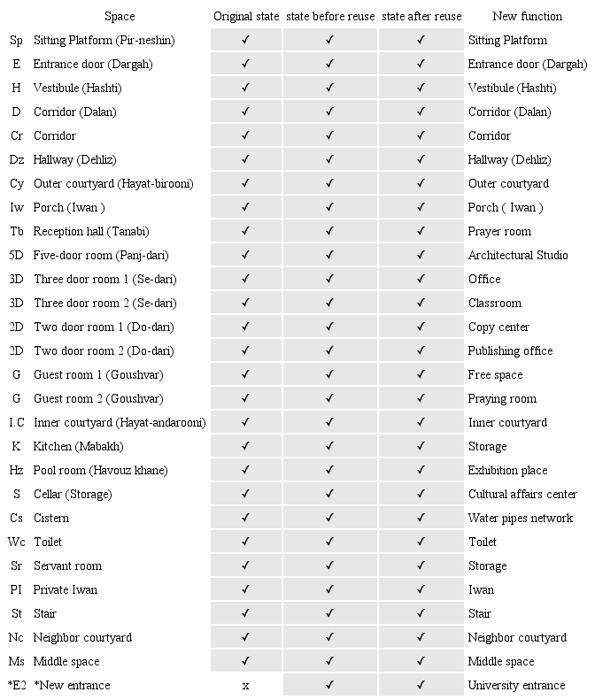Click the 'Inner courtyard (Hayat-andarooni)' space label
This screenshot has width=595, height=700.
(x=120, y=422)
